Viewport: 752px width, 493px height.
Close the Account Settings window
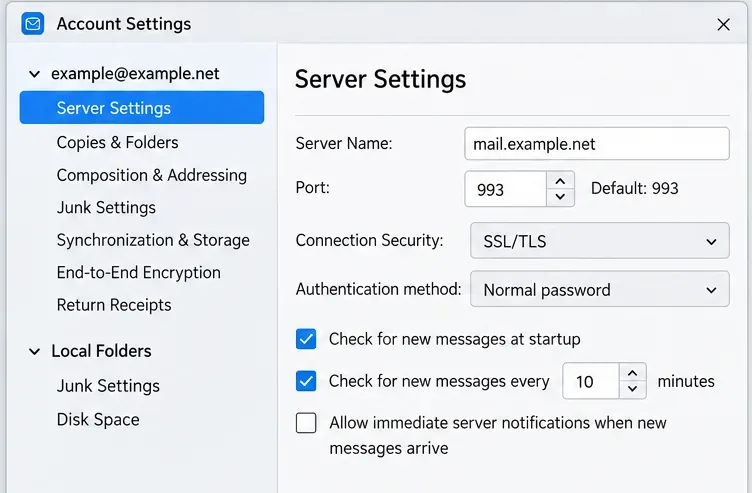(x=723, y=24)
